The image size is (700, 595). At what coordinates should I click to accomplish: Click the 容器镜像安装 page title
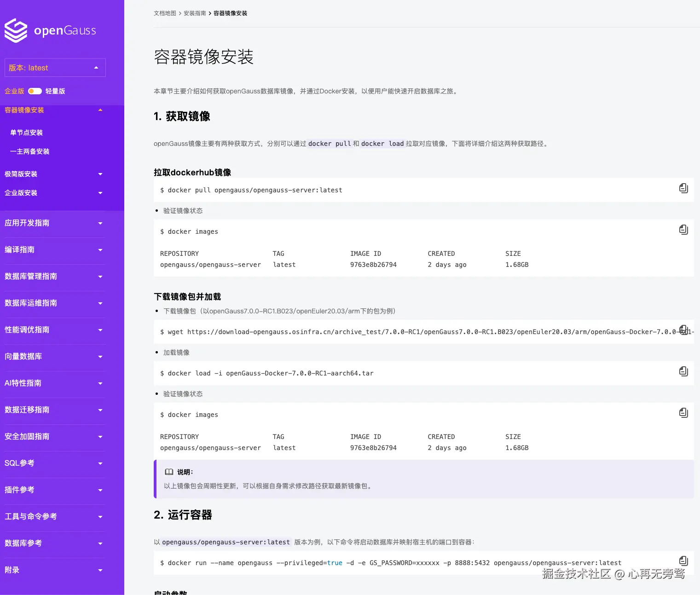tap(203, 57)
